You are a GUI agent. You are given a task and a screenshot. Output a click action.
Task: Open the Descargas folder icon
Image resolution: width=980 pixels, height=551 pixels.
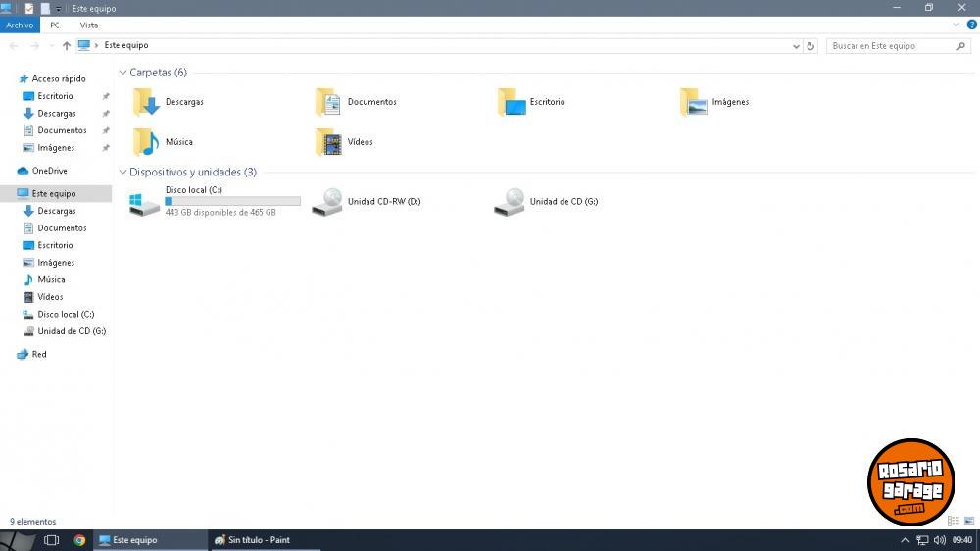[x=146, y=102]
